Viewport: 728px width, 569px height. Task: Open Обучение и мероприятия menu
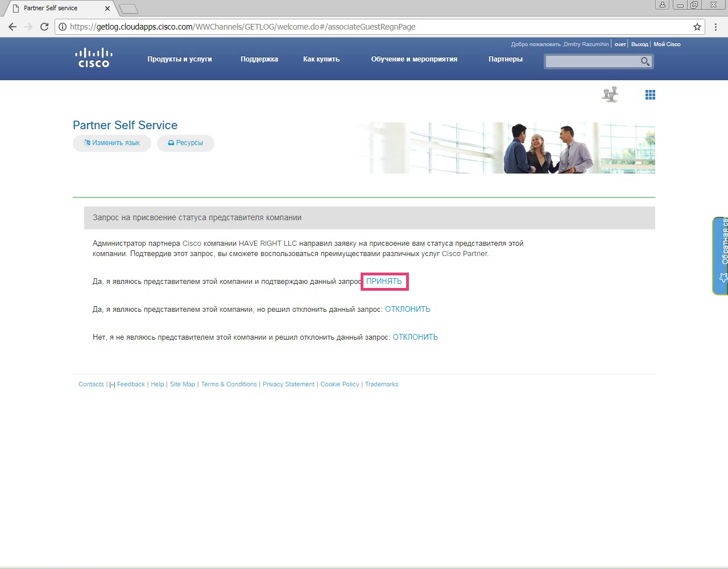(x=414, y=59)
